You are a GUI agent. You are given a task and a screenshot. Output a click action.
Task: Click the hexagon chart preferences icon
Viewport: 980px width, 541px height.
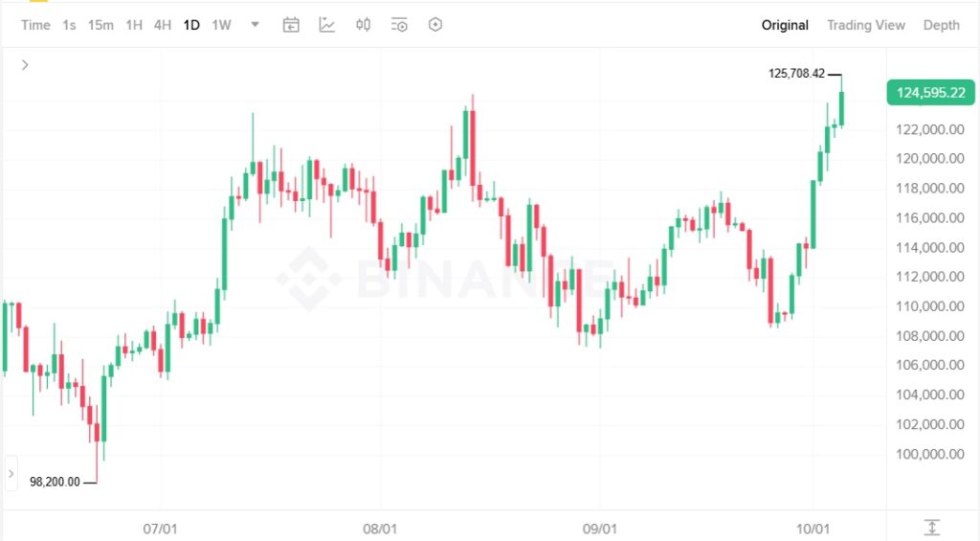point(435,25)
